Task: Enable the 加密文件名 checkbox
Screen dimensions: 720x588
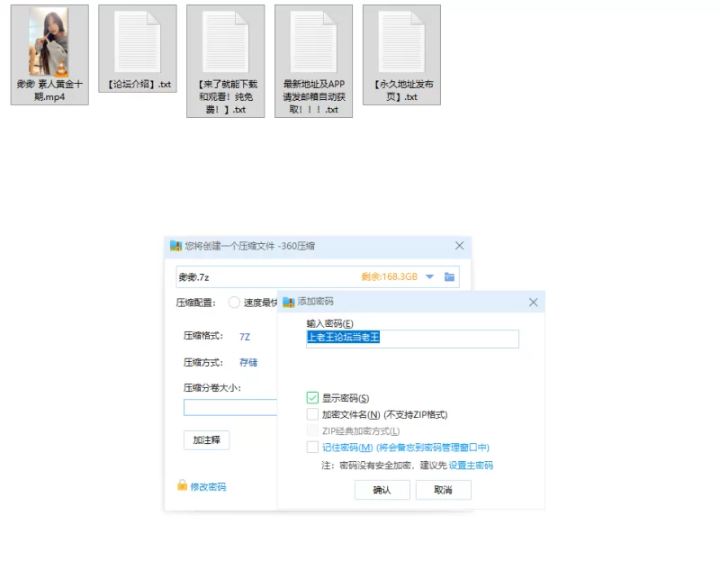Action: click(312, 414)
